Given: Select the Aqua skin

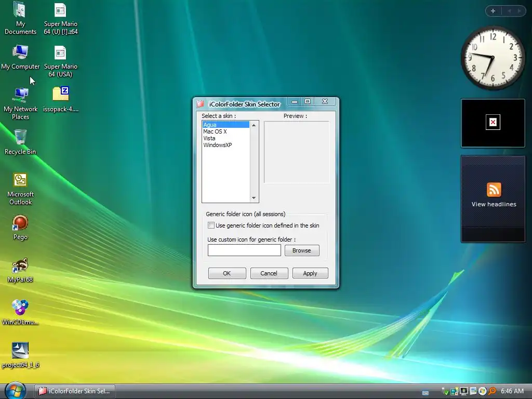Looking at the screenshot, I should [x=226, y=125].
